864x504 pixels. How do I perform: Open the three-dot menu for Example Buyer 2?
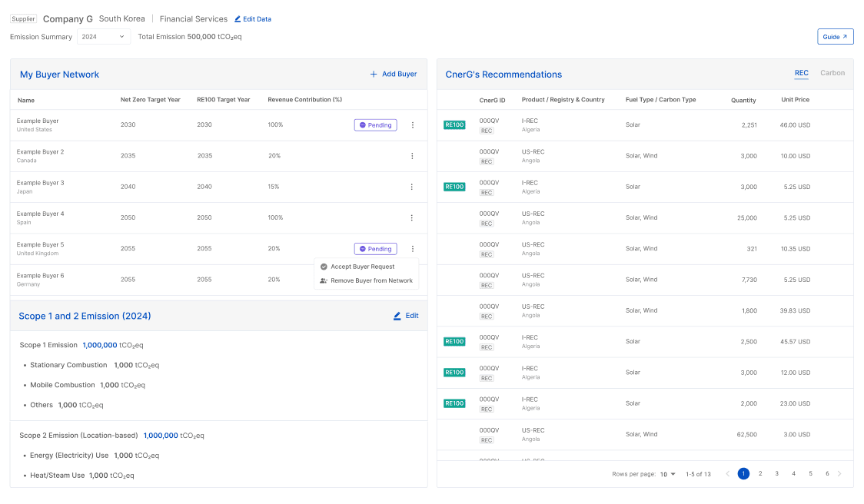coord(413,155)
